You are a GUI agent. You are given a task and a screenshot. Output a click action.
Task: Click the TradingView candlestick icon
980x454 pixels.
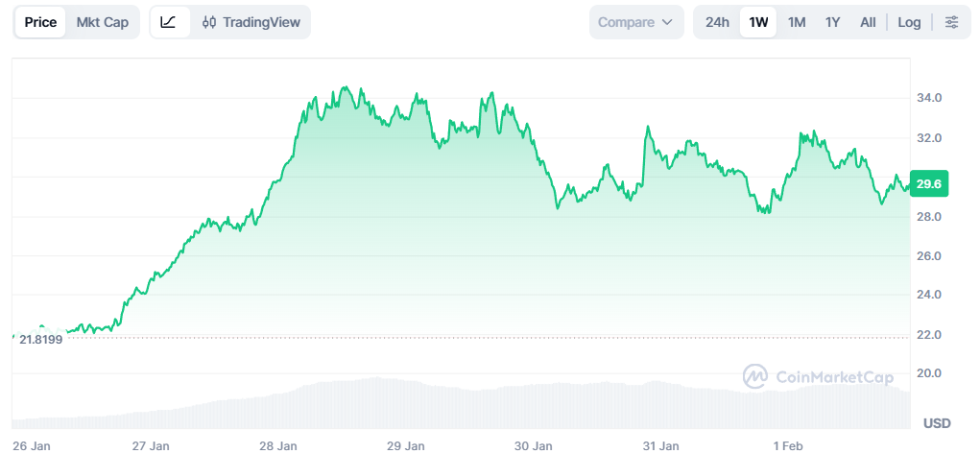pyautogui.click(x=209, y=22)
